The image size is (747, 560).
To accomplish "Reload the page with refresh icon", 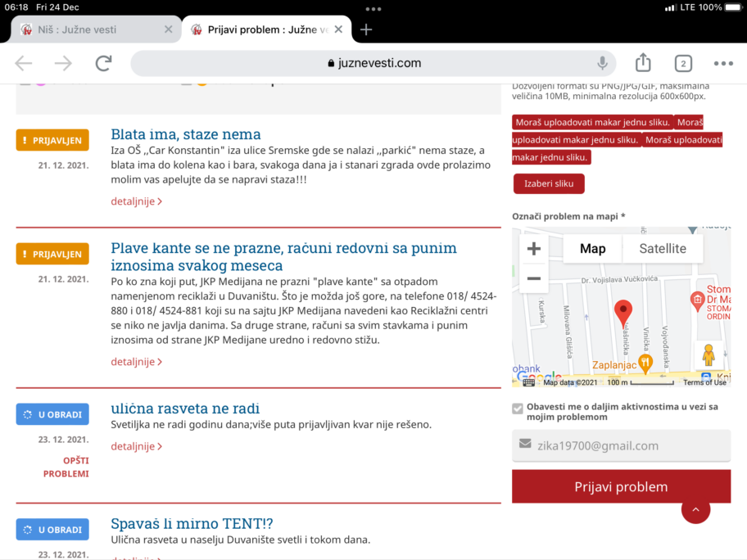I will tap(103, 63).
